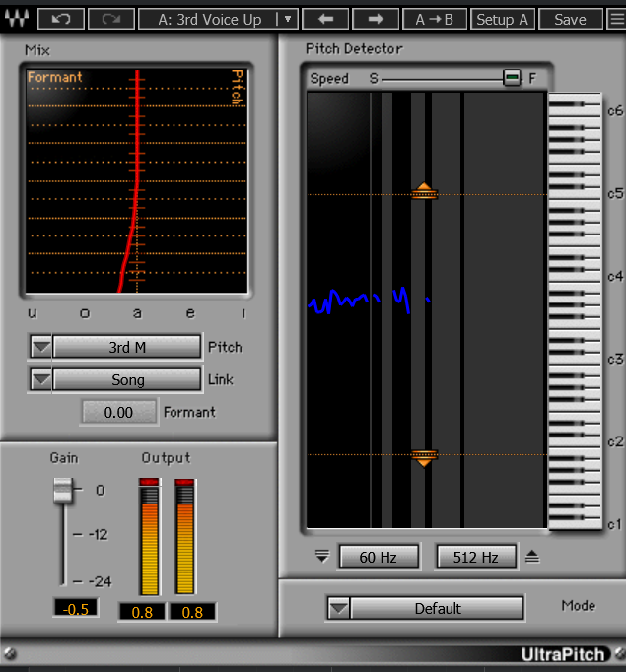This screenshot has height=672, width=626.
Task: Click the upper pitch range marker
Action: click(x=424, y=191)
